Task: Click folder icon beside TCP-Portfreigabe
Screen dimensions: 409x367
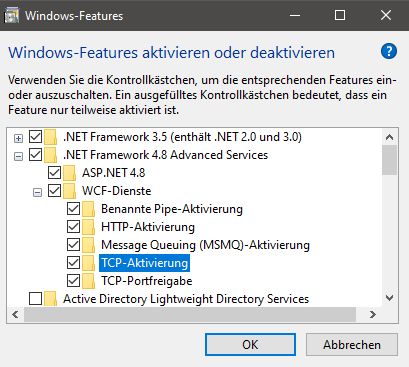Action: tap(89, 281)
